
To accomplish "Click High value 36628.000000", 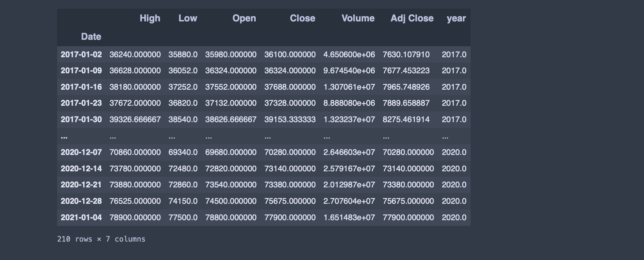I will point(135,71).
